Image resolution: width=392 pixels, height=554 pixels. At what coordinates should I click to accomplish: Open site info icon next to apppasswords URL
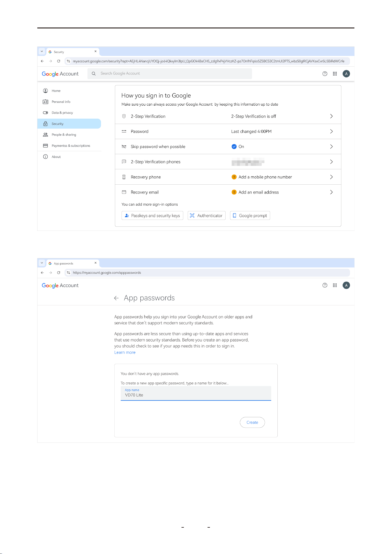pyautogui.click(x=68, y=273)
